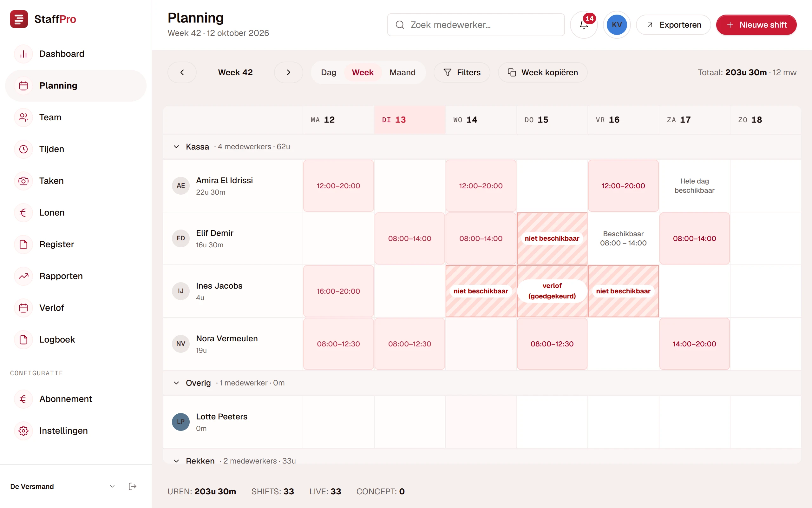The width and height of the screenshot is (812, 508).
Task: Switch to Maand view
Action: pyautogui.click(x=402, y=72)
